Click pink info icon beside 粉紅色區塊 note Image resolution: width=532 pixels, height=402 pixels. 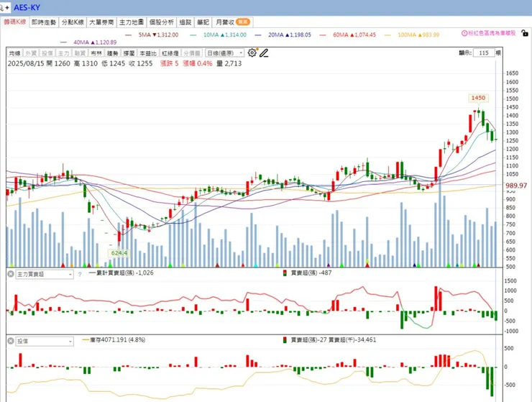(464, 33)
